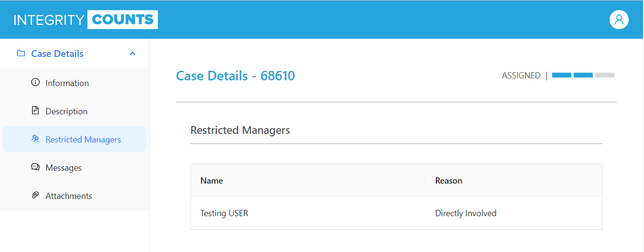The height and width of the screenshot is (252, 644).
Task: Click the Restricted Managers people icon
Action: point(35,139)
